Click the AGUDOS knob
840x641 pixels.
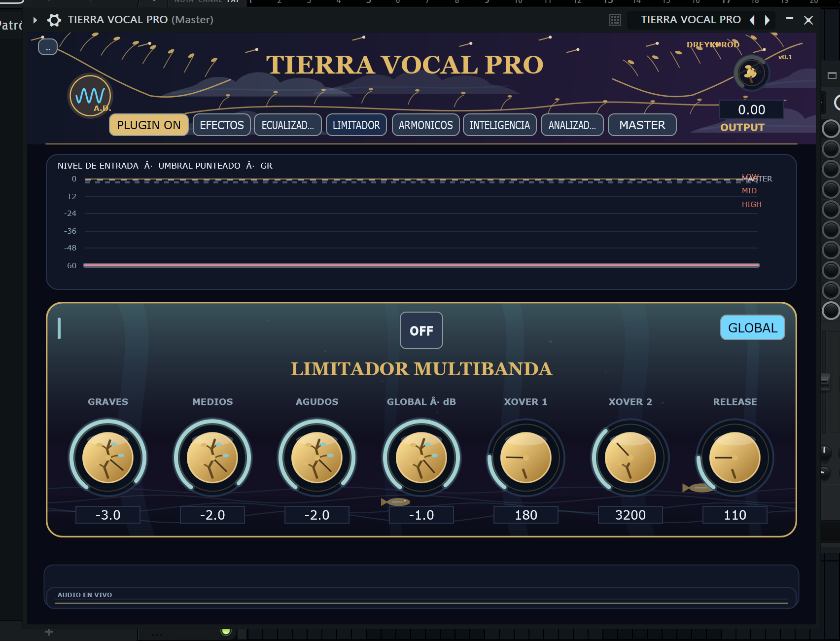pyautogui.click(x=317, y=458)
